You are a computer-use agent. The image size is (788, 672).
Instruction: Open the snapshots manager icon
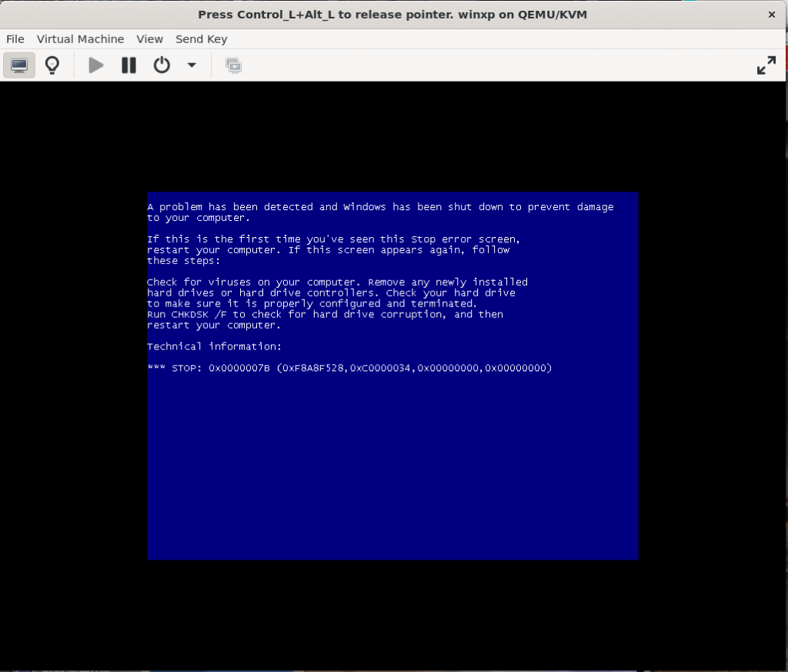(x=234, y=65)
